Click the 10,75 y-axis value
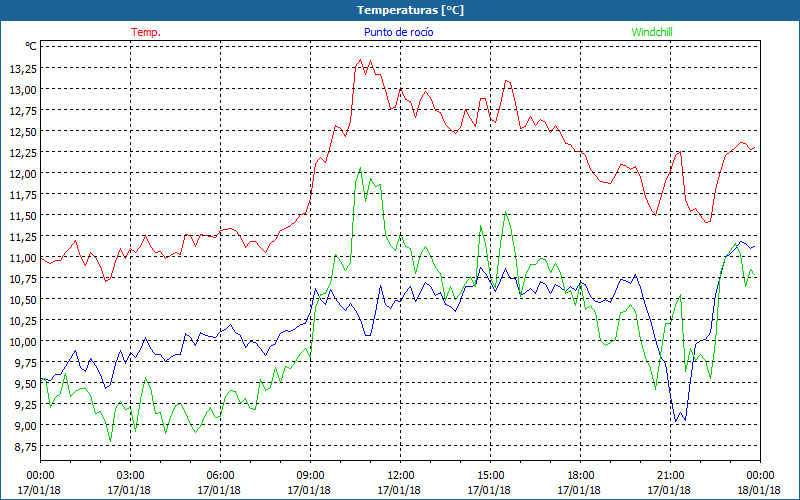This screenshot has width=800, height=500. tap(23, 279)
